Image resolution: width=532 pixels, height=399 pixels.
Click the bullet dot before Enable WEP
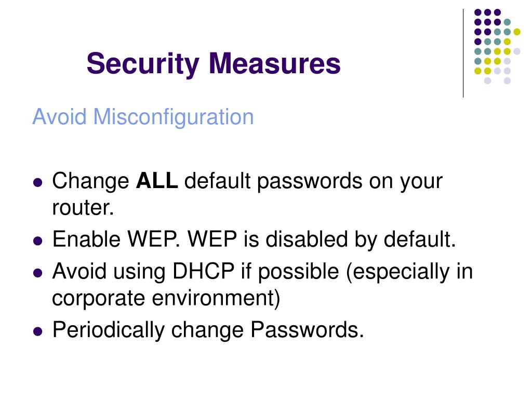coord(37,241)
